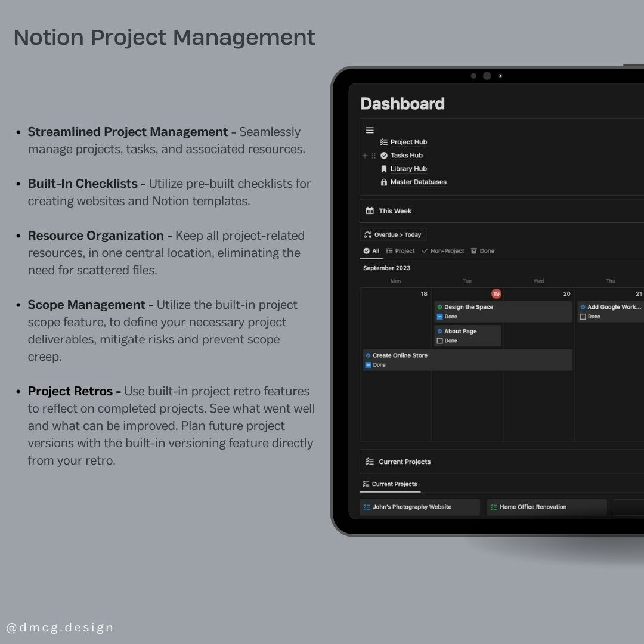Click the blue status icon on About Page

click(439, 331)
